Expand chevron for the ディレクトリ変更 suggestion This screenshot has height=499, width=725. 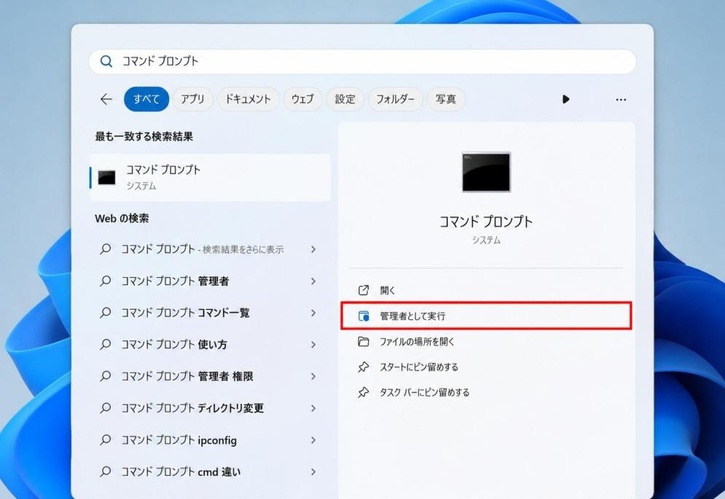pos(313,408)
